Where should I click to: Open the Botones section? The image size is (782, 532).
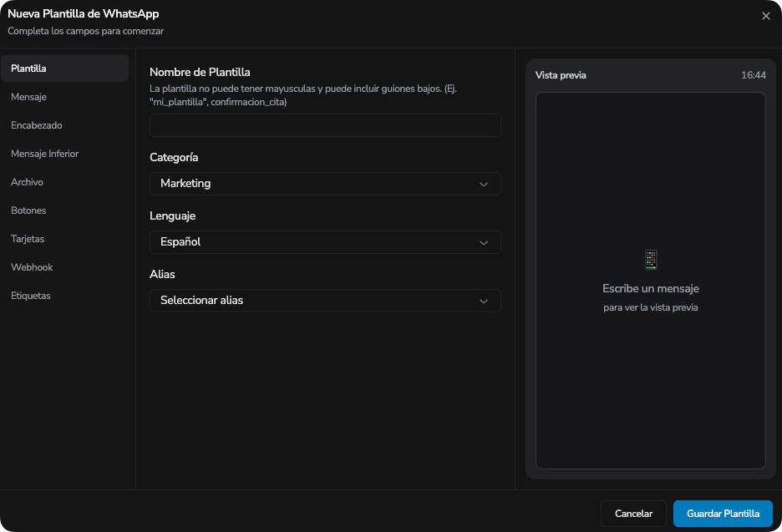pos(65,210)
